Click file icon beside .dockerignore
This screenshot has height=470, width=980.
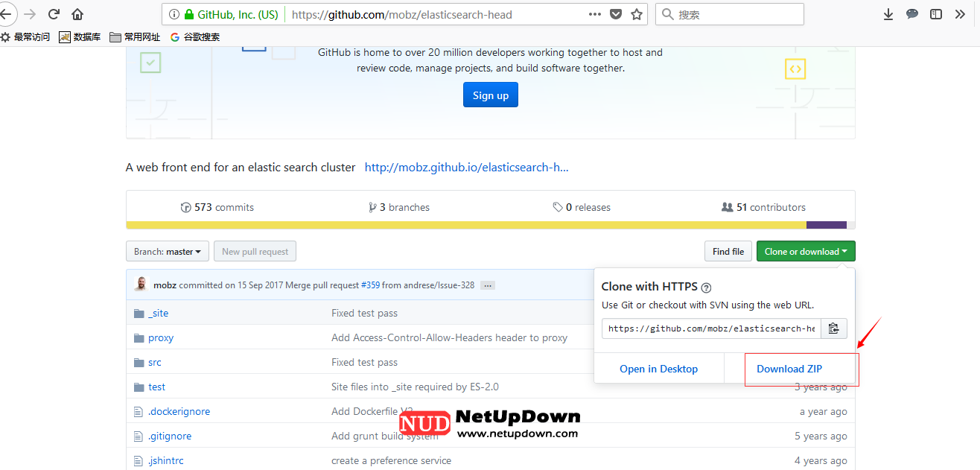click(x=138, y=412)
